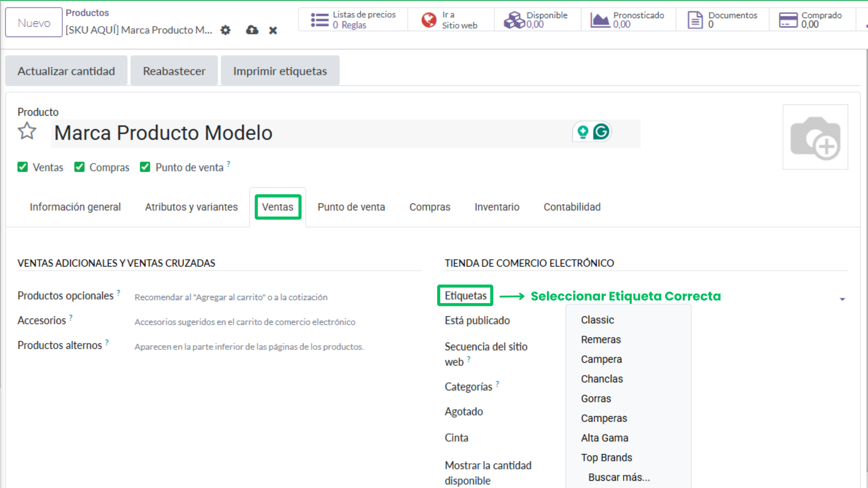This screenshot has height=488, width=868.
Task: Disable the Compras checkbox
Action: coord(80,167)
